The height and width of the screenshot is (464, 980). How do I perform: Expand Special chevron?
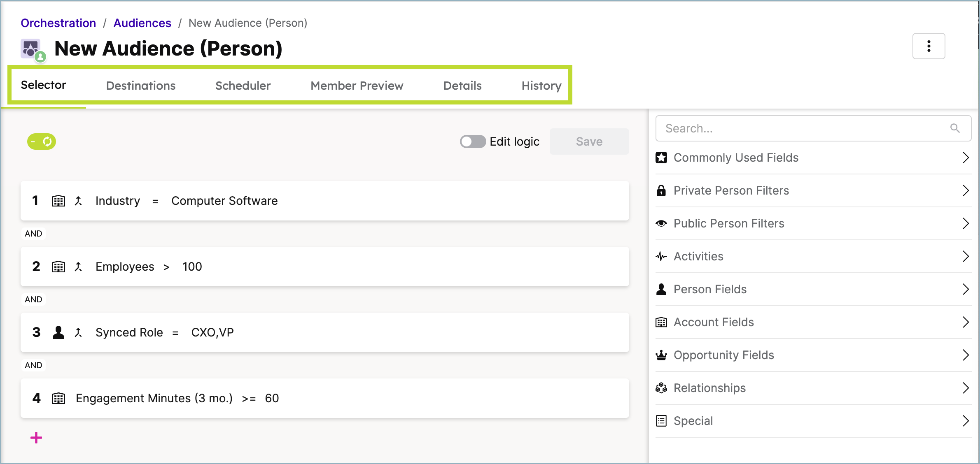966,421
